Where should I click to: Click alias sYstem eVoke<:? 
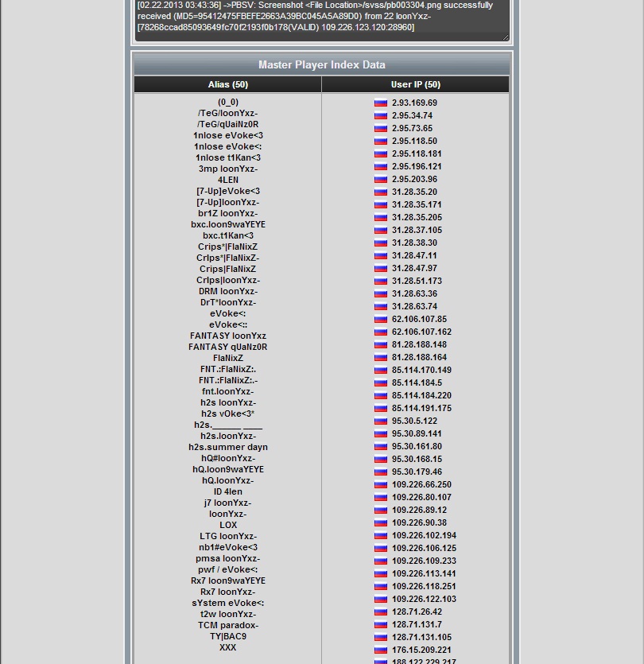(228, 603)
